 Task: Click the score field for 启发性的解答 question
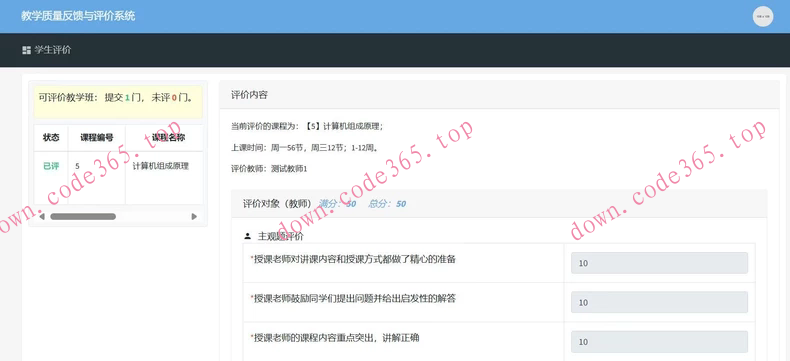tap(659, 302)
